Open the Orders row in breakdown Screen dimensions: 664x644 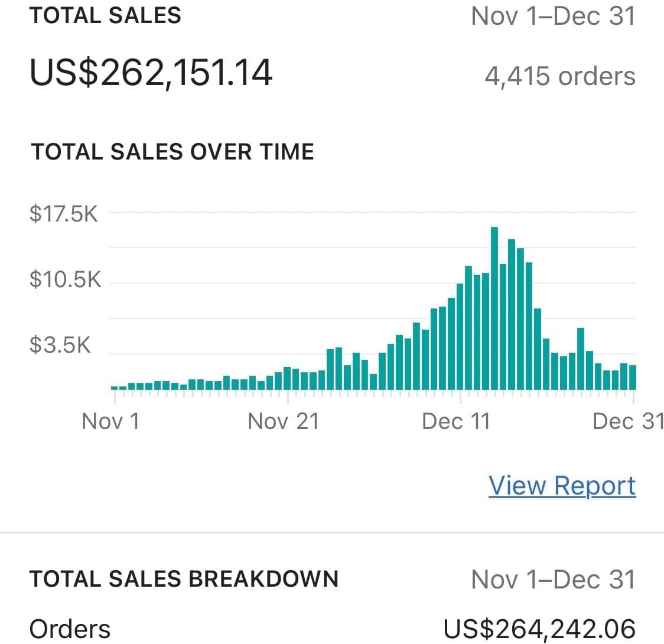click(x=70, y=629)
